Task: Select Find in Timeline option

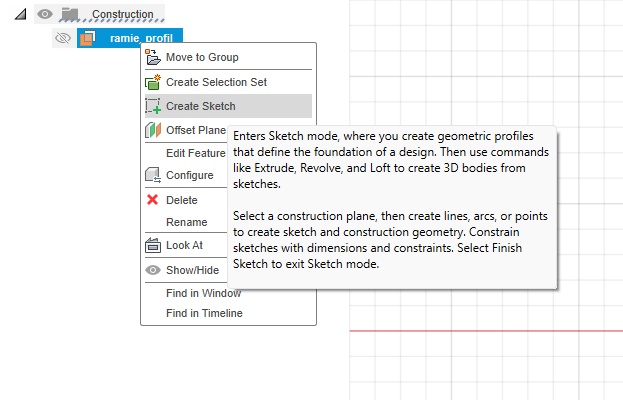Action: tap(204, 313)
